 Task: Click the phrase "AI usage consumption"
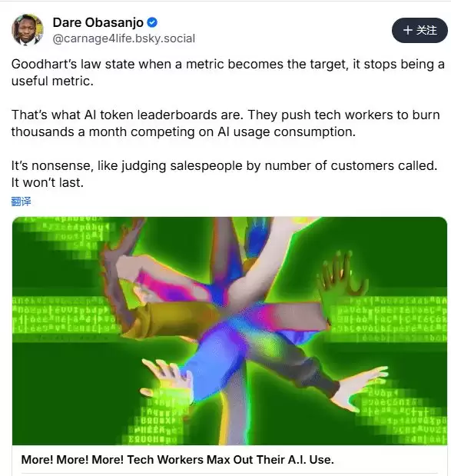tap(286, 131)
